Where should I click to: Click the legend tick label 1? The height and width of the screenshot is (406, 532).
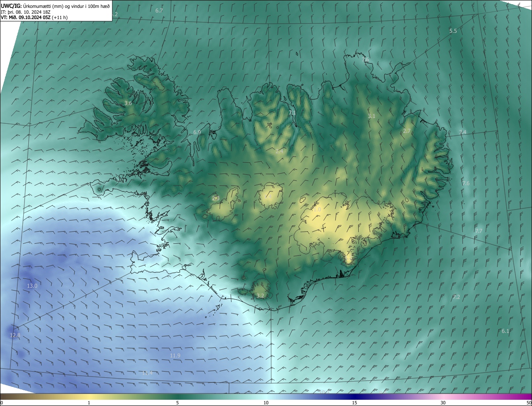(89, 403)
